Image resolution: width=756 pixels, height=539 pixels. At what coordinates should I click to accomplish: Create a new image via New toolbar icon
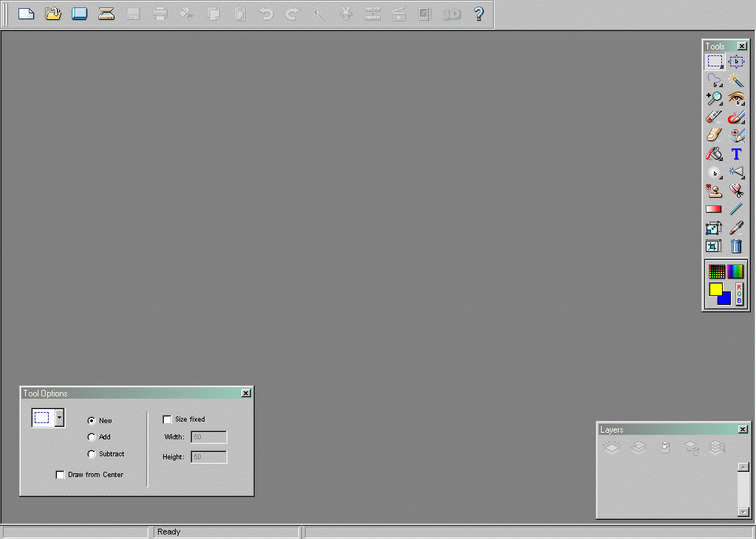click(26, 13)
